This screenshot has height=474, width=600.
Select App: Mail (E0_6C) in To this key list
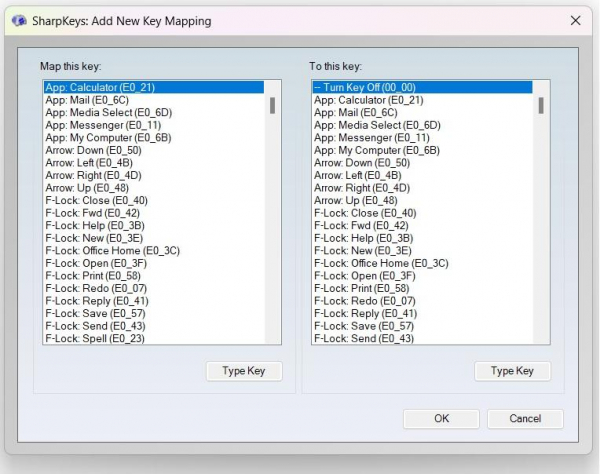(422, 112)
